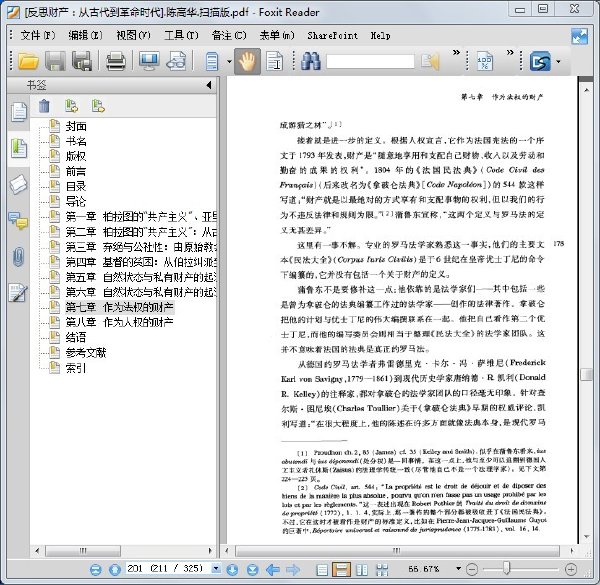Select the 第七章 作为法权的财产 bookmark
600x585 pixels.
(119, 307)
